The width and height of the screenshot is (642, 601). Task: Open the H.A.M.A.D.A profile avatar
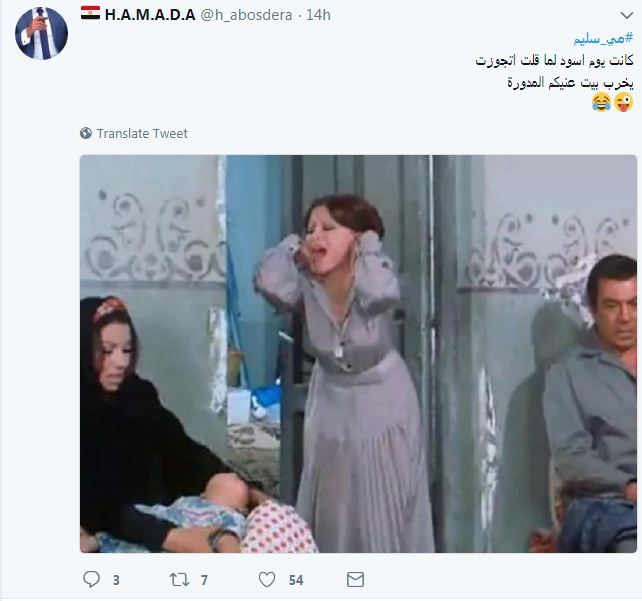pyautogui.click(x=41, y=34)
